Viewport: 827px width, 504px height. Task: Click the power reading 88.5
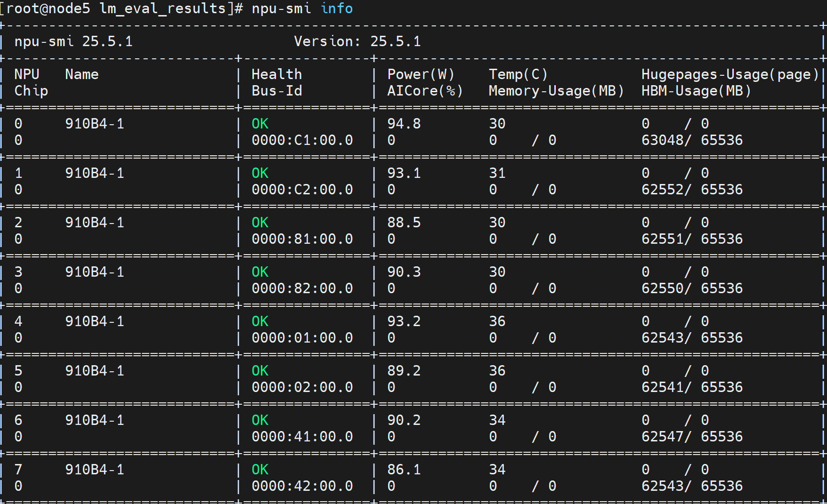tap(404, 223)
